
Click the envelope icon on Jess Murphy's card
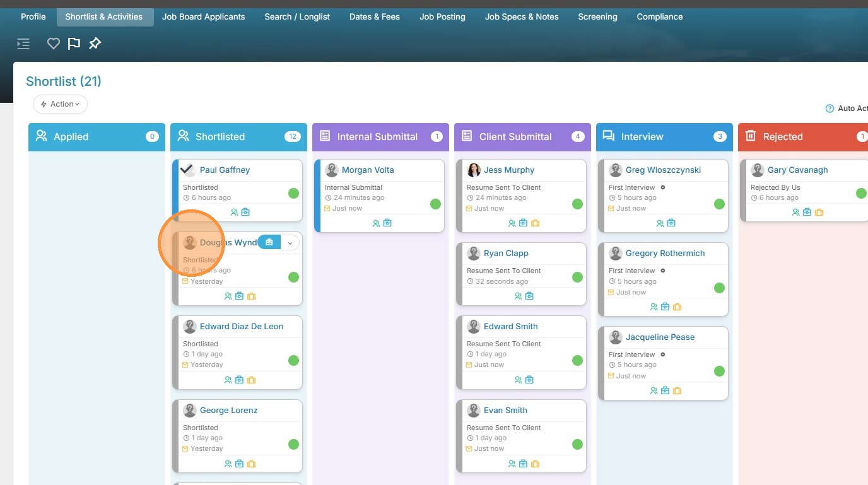click(x=469, y=209)
